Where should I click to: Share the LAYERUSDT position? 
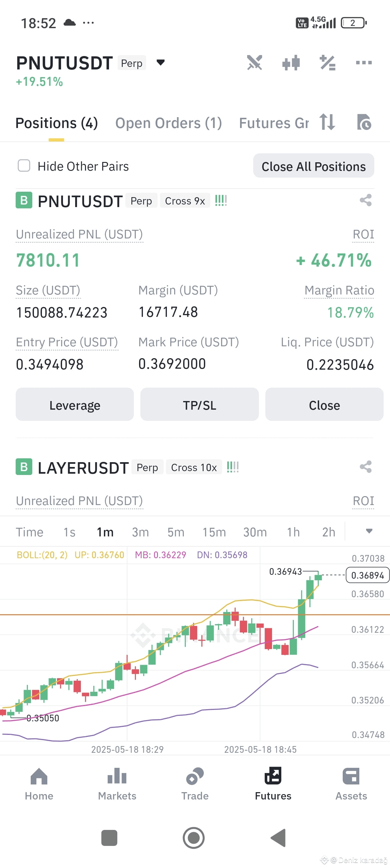(365, 467)
